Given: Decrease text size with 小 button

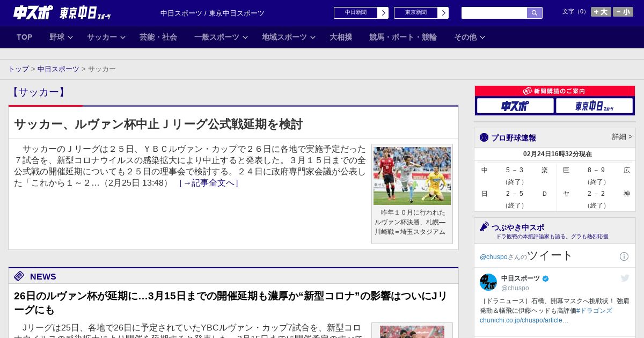Looking at the screenshot, I should click(x=623, y=12).
